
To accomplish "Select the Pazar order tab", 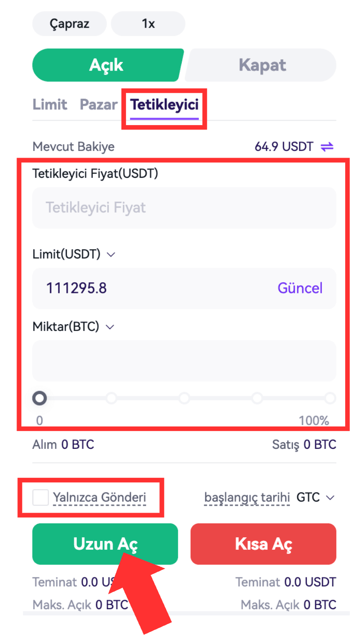I will coord(98,105).
